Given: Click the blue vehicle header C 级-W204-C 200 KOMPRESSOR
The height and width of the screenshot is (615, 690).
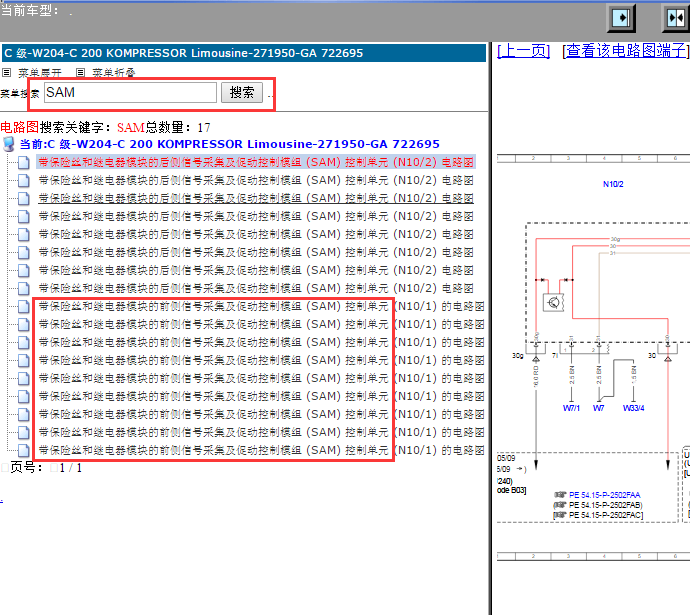Looking at the screenshot, I should [244, 53].
